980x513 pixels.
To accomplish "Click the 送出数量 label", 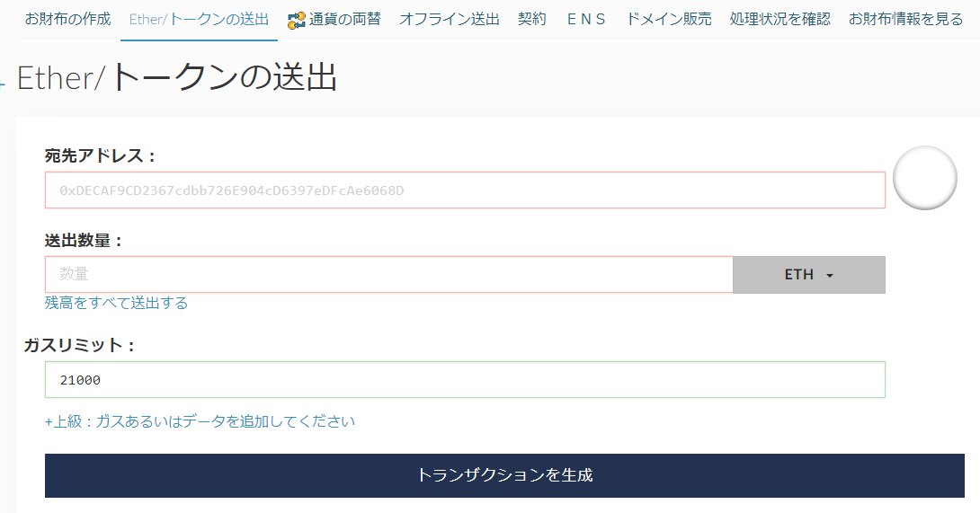I will click(x=84, y=240).
